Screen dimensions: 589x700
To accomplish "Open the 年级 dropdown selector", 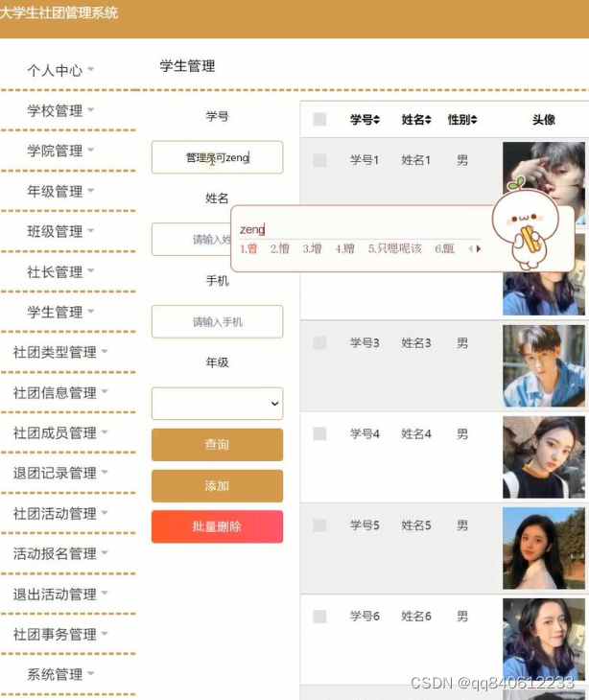I will 217,404.
